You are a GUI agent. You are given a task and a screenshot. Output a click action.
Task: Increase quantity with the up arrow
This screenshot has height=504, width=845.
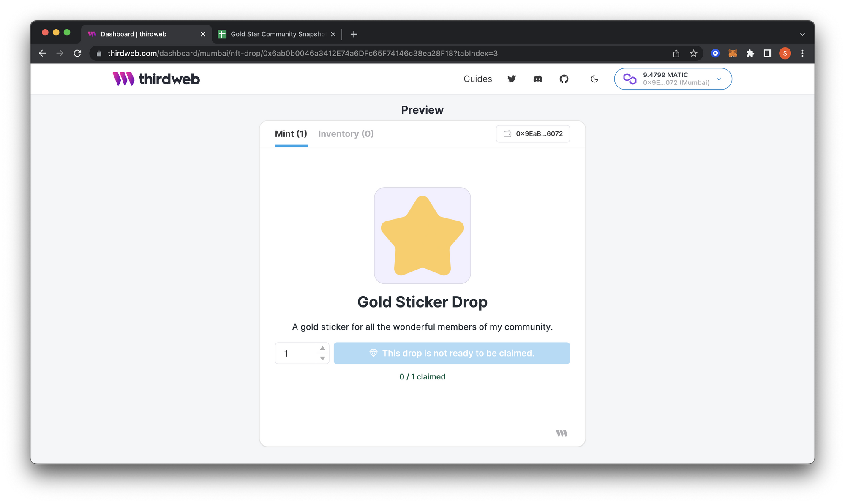tap(322, 348)
